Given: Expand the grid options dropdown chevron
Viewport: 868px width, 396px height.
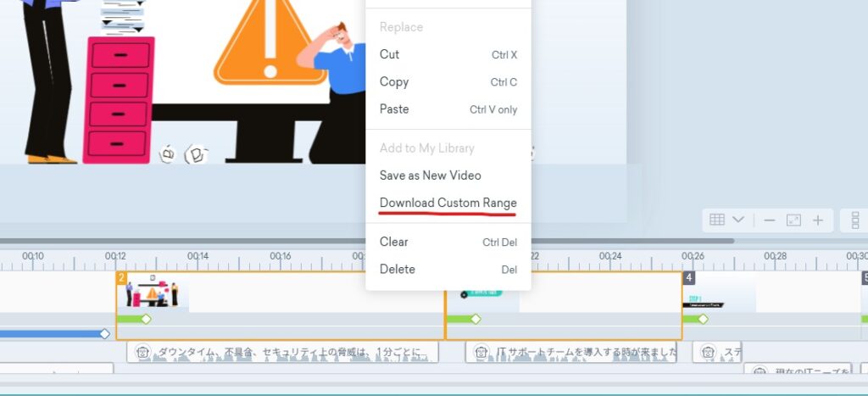Looking at the screenshot, I should pos(738,220).
